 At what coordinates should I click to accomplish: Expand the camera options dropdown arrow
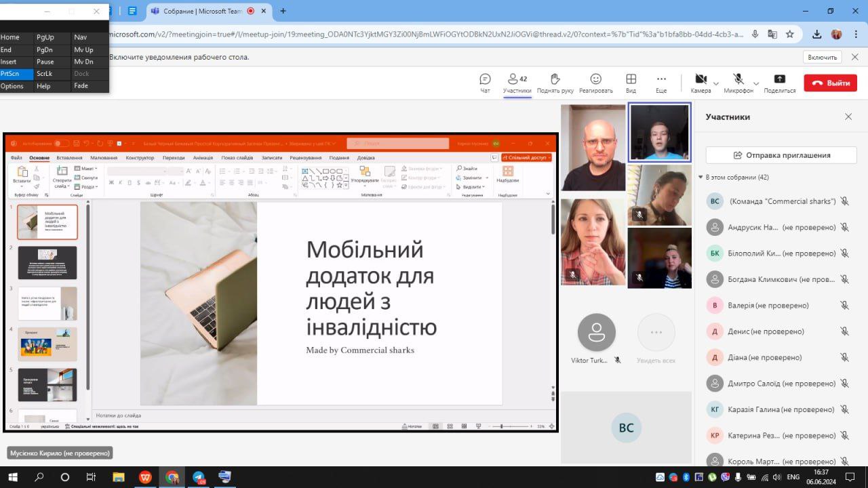pyautogui.click(x=716, y=83)
